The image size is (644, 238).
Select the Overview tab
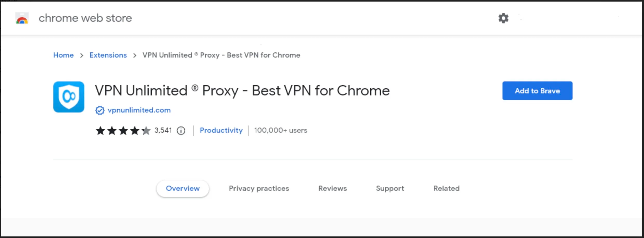[x=183, y=188]
